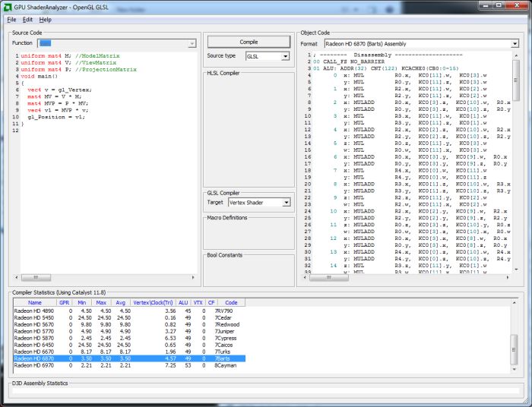Click inside the Macro Definitions box

249,235
